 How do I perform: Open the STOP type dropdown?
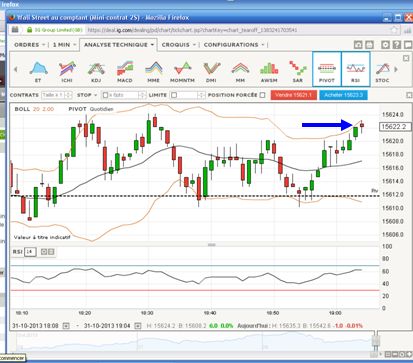tap(87, 95)
